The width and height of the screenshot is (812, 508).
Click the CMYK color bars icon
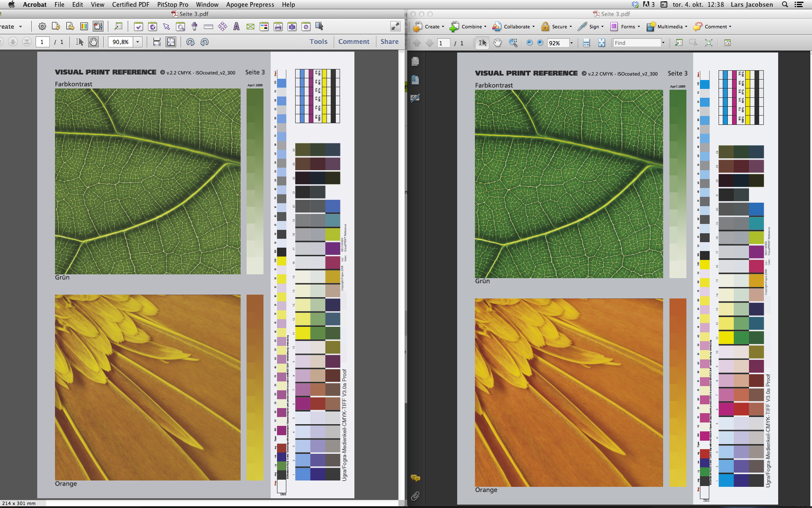264,27
